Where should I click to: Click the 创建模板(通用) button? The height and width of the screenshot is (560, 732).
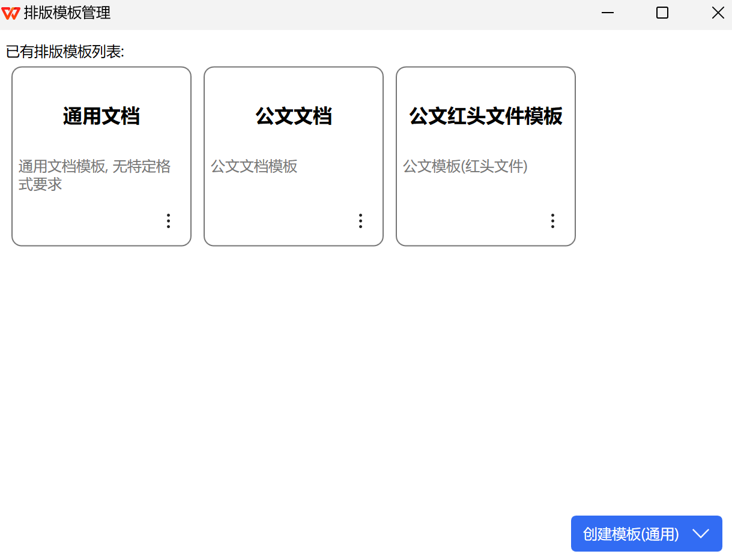(631, 534)
